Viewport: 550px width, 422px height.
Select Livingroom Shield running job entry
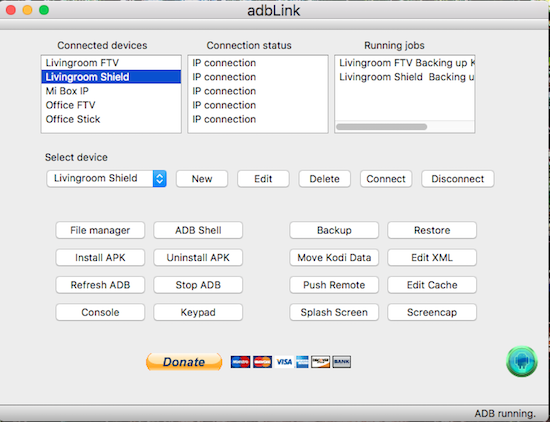405,77
